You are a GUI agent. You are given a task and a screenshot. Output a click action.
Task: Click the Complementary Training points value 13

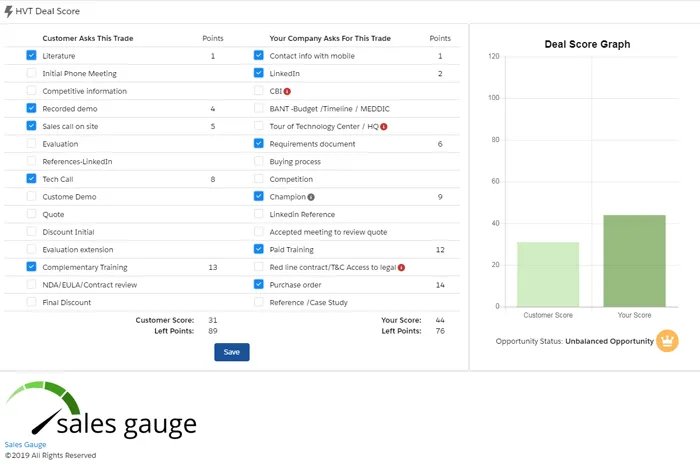[213, 267]
